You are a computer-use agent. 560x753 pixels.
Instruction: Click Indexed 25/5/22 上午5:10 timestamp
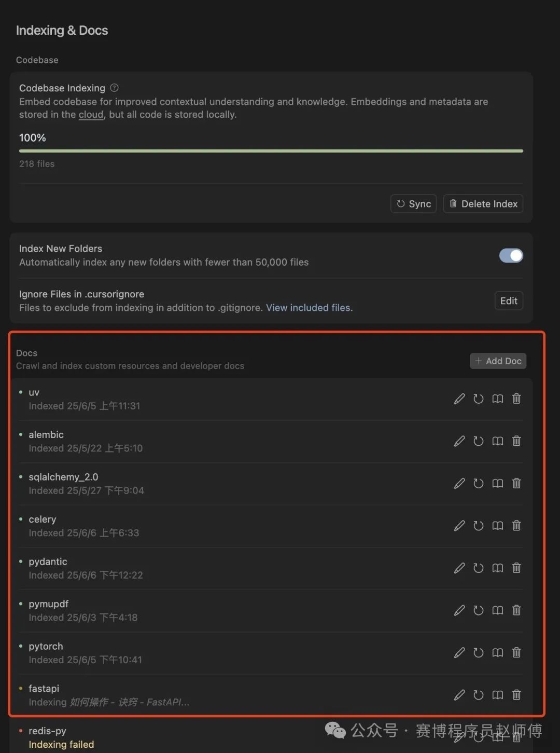tap(86, 448)
